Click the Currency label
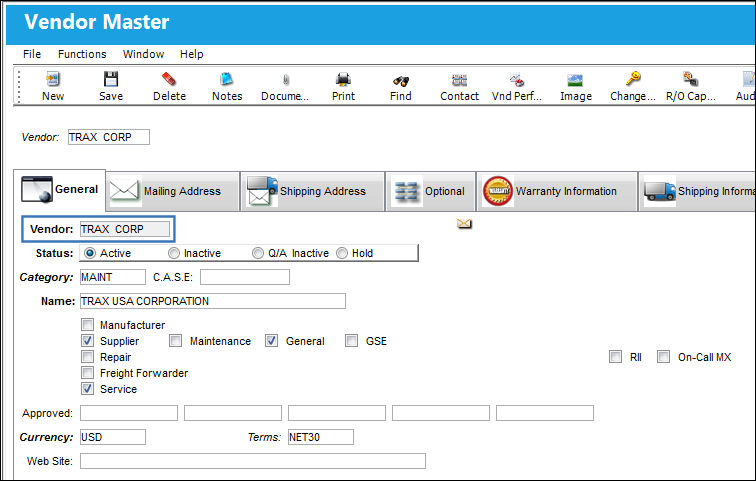The height and width of the screenshot is (481, 756). (x=46, y=437)
